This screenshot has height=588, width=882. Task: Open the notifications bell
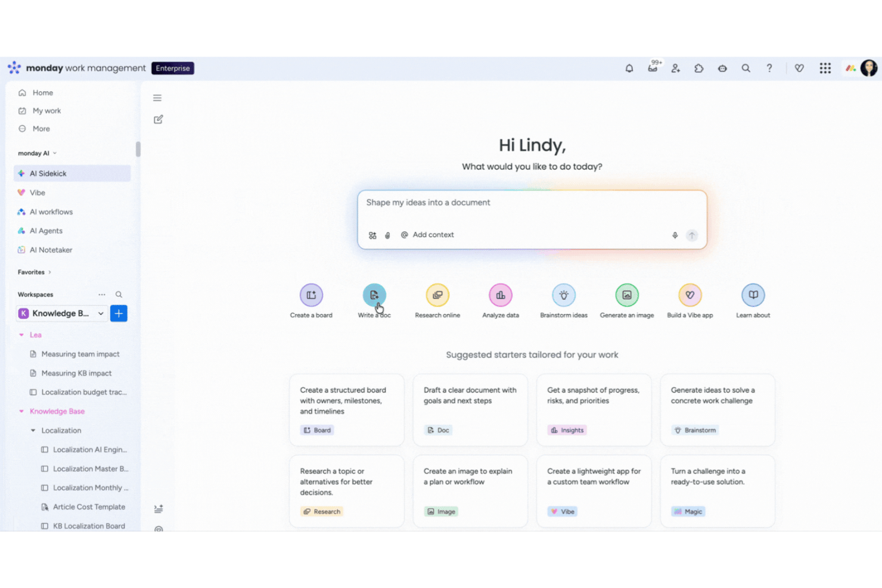coord(629,69)
